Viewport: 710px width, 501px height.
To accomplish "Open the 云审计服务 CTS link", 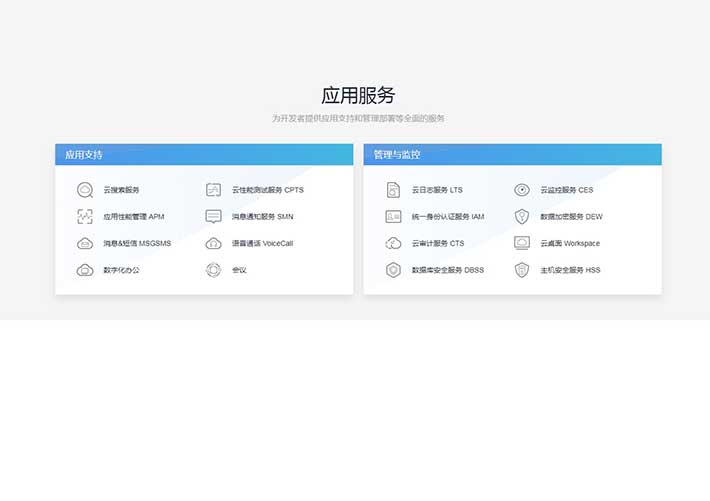I will pos(438,243).
